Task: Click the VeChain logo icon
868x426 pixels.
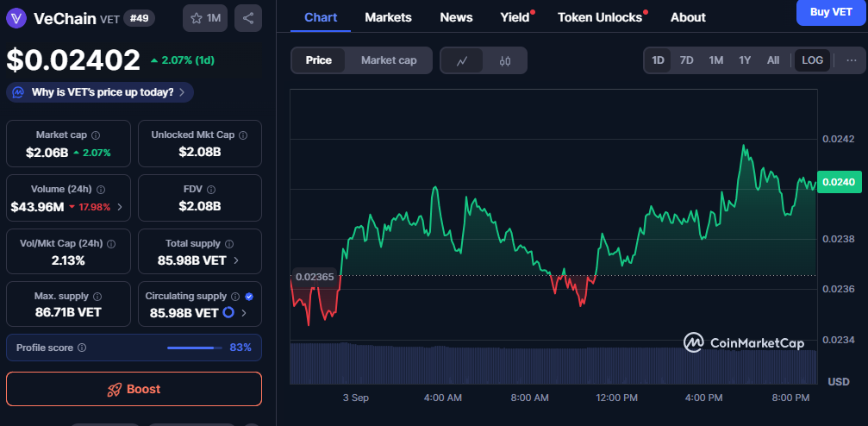Action: pos(16,18)
